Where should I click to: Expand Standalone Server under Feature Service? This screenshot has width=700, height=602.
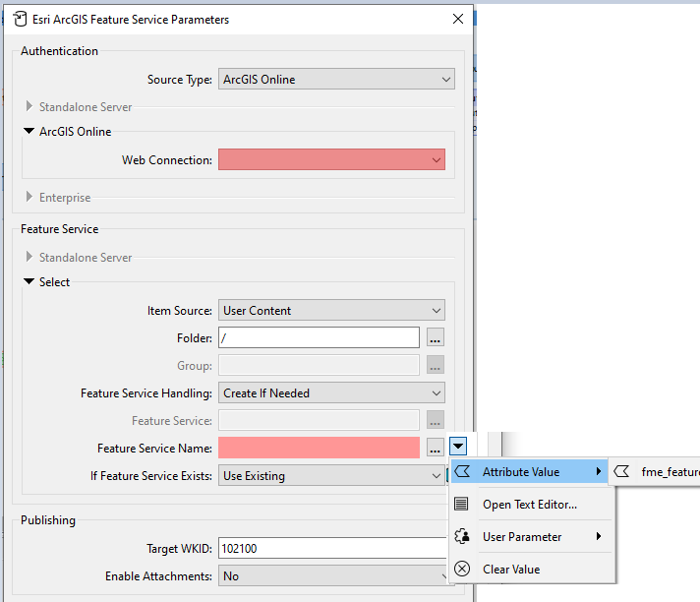(29, 257)
